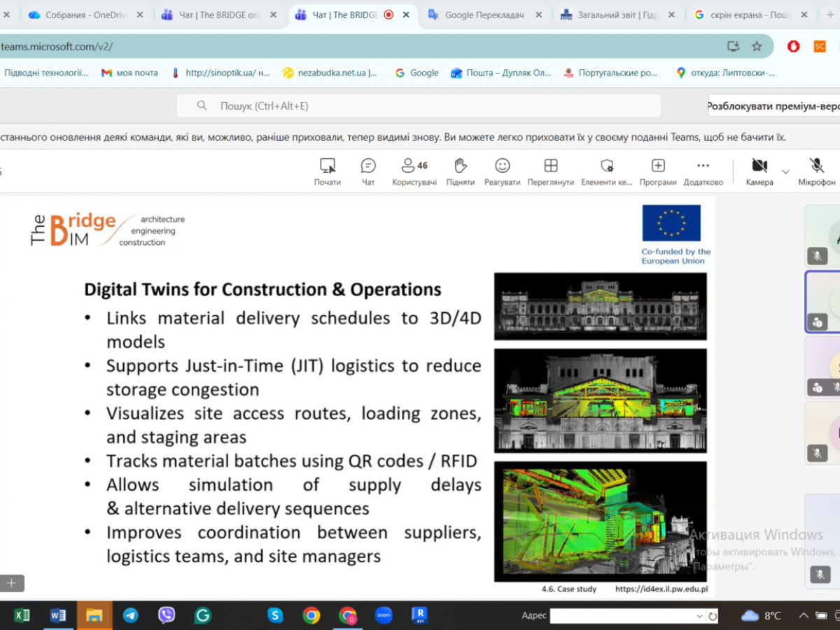Open reactions (Реагувати) smiley icon

(x=502, y=166)
